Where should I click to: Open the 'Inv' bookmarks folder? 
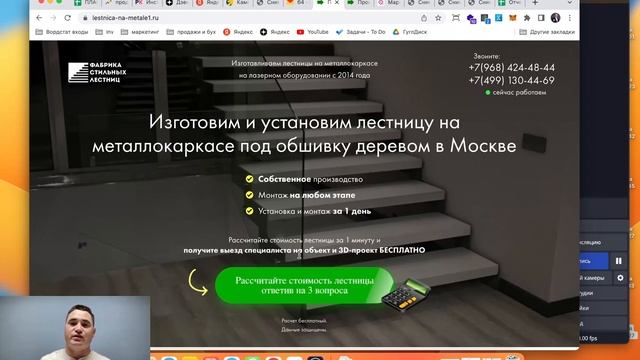tap(105, 32)
